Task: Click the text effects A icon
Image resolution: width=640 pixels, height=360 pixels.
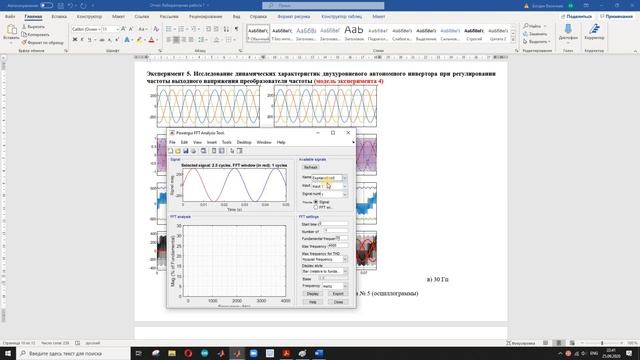Action: tap(127, 40)
